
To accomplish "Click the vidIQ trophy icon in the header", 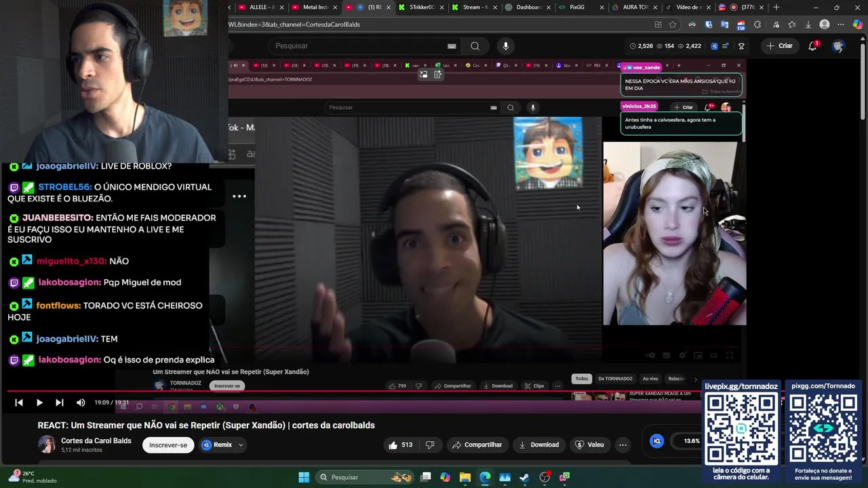I will [741, 46].
